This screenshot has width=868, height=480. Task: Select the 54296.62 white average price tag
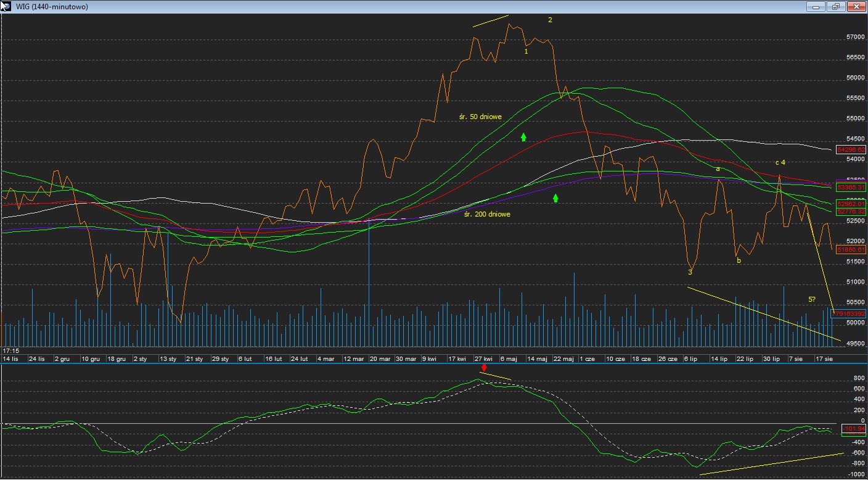coord(851,149)
